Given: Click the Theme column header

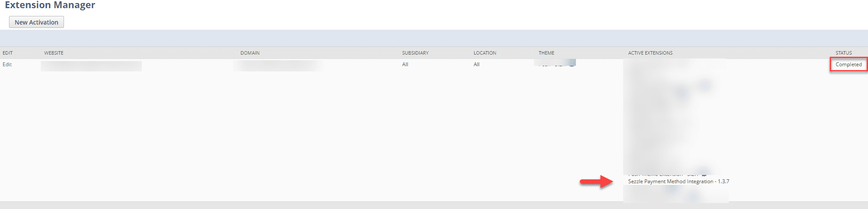Looking at the screenshot, I should (x=546, y=53).
